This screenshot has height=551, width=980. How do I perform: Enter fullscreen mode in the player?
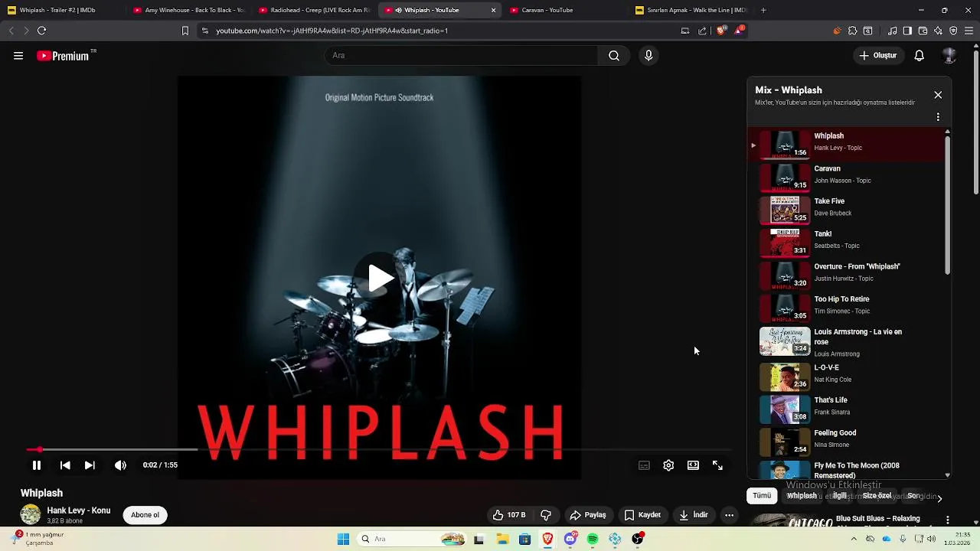(x=717, y=465)
